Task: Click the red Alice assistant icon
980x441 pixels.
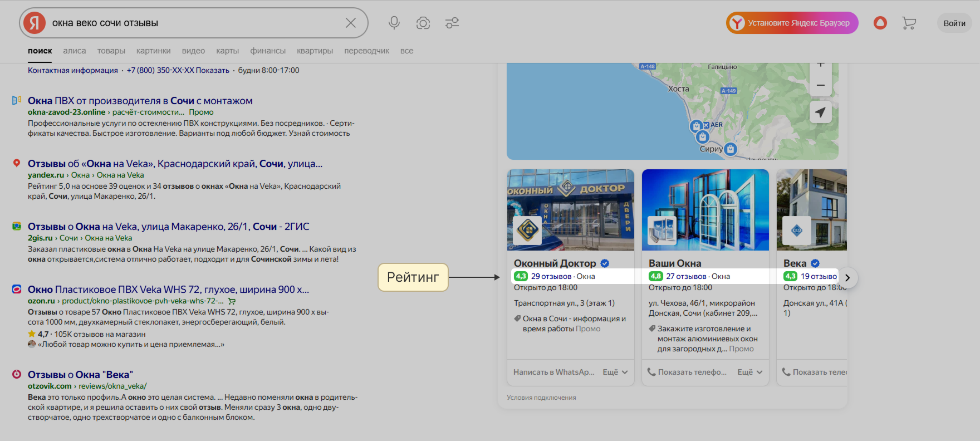Action: (880, 23)
